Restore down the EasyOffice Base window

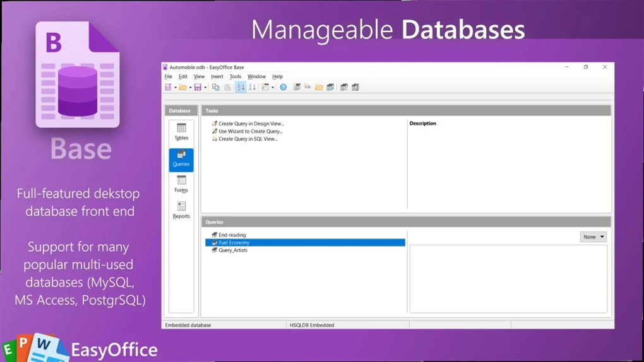coord(586,67)
